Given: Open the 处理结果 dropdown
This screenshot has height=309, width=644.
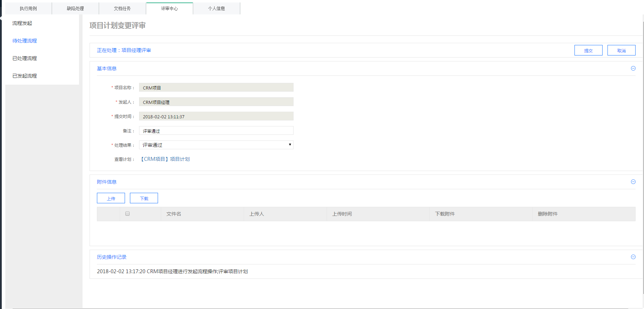Looking at the screenshot, I should (x=216, y=145).
